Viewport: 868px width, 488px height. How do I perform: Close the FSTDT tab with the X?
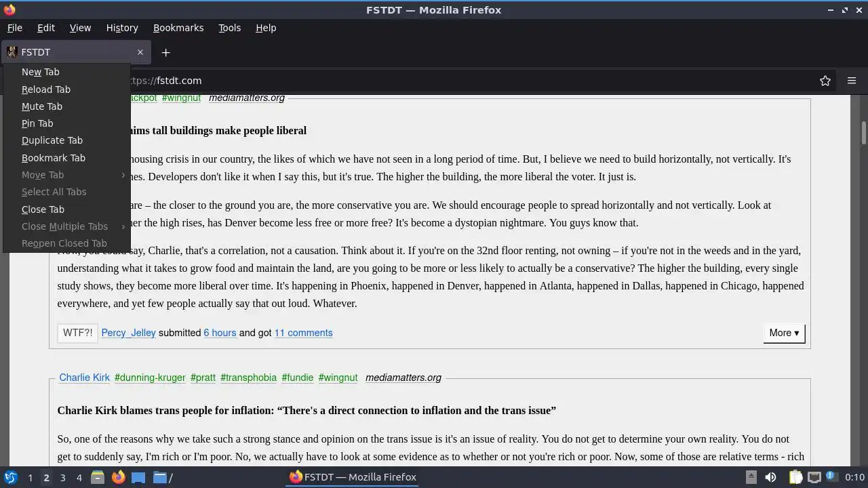click(x=140, y=52)
